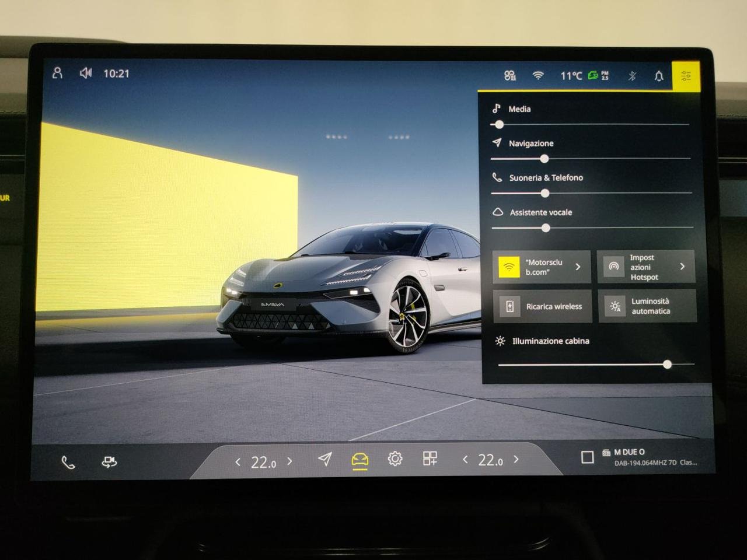Open notifications bell icon
Image resolution: width=747 pixels, height=560 pixels.
(x=659, y=76)
